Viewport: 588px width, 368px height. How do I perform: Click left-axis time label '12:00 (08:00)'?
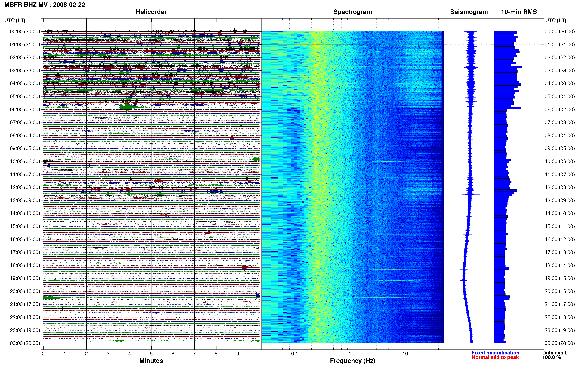coord(25,187)
